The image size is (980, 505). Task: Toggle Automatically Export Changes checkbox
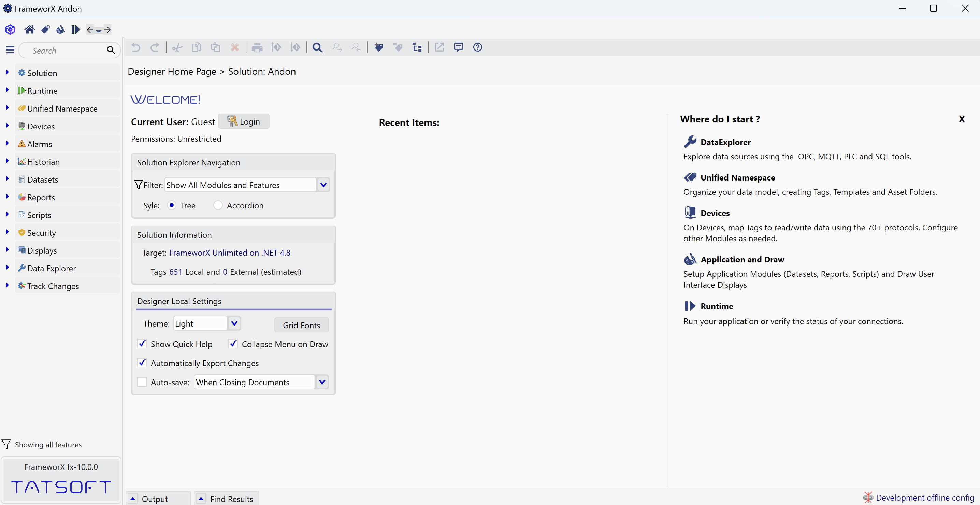click(142, 363)
